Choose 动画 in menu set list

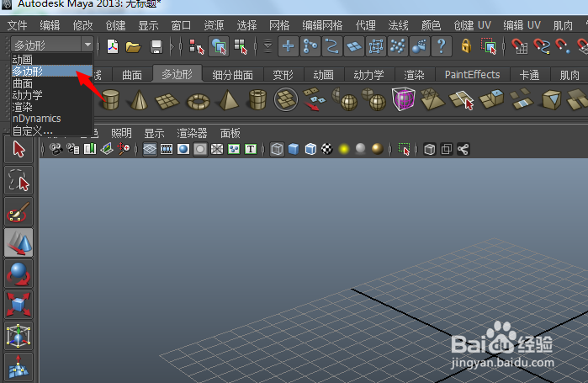click(x=51, y=59)
